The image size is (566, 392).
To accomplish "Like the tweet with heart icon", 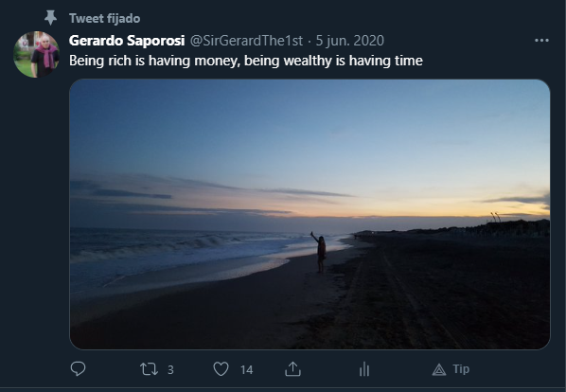I will click(221, 369).
